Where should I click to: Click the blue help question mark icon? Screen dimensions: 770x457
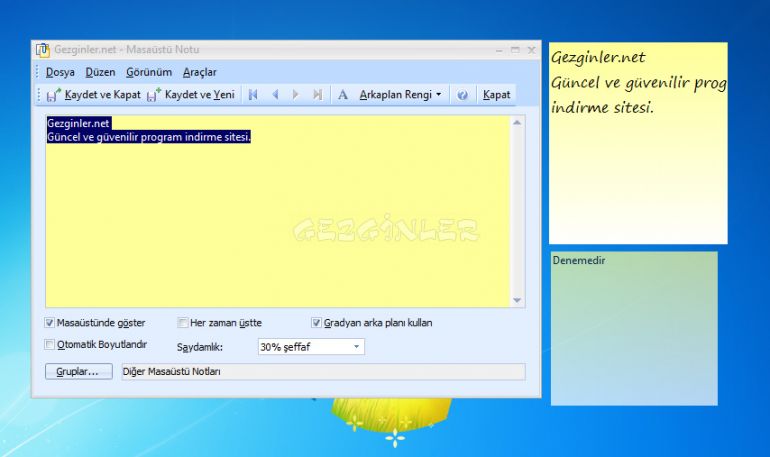coord(462,95)
